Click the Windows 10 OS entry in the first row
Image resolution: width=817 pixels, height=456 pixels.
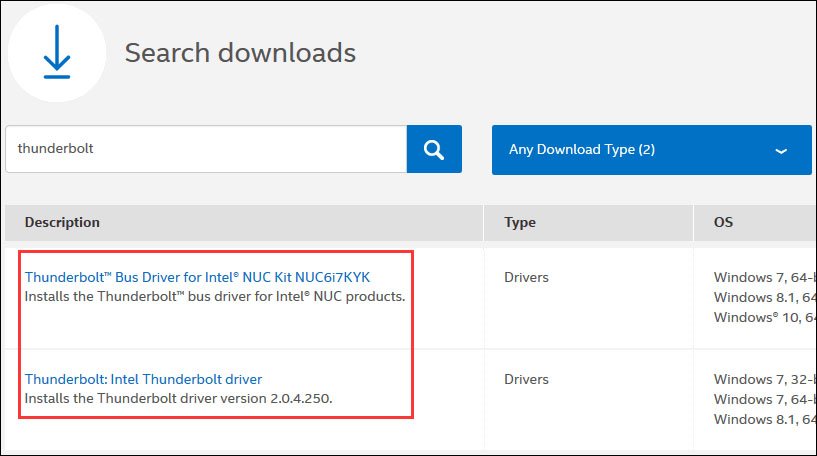pyautogui.click(x=762, y=317)
